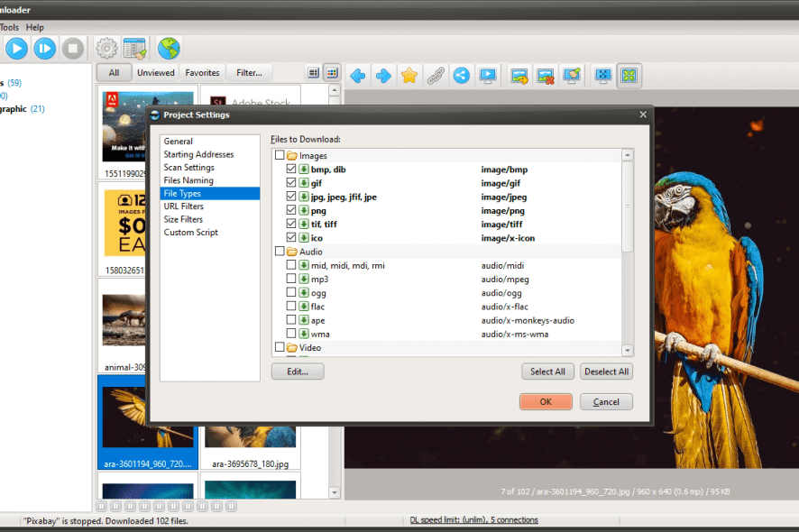Go to next image with right arrow
Viewport: 799px width, 532px height.
pos(383,76)
